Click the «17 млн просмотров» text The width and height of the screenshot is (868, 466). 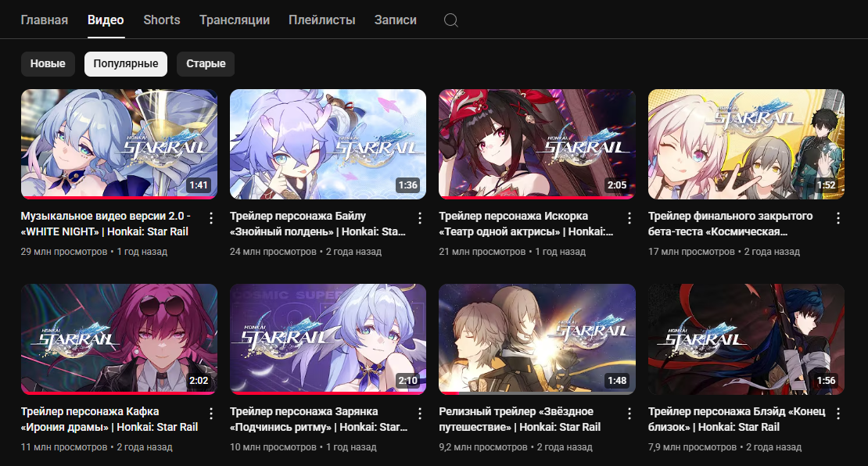pos(691,252)
